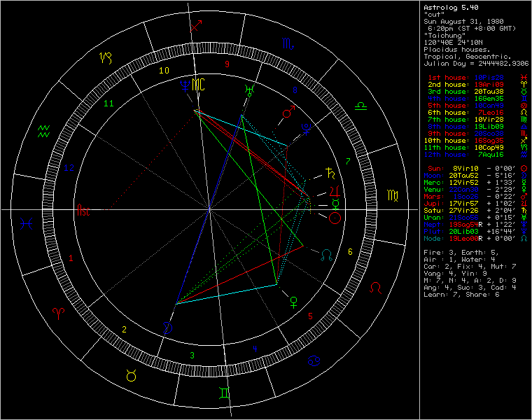Click the 'Jupi: 17Vir57' position row

[475, 204]
